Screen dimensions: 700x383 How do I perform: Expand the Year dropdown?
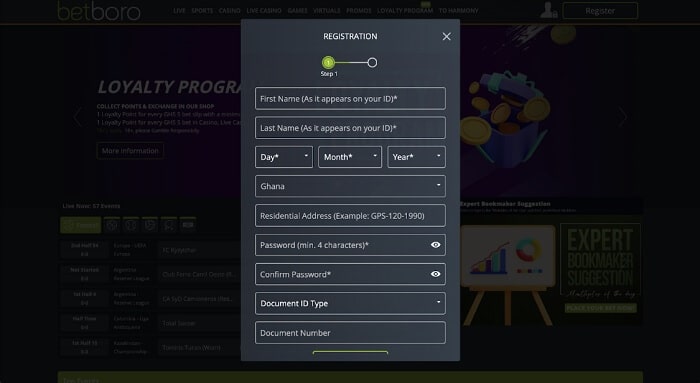[x=417, y=157]
